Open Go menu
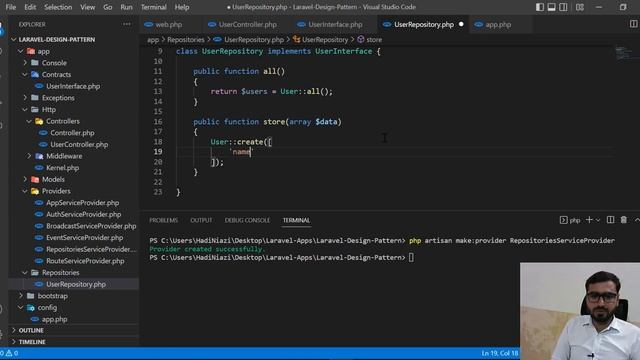The height and width of the screenshot is (360, 640). pos(107,7)
